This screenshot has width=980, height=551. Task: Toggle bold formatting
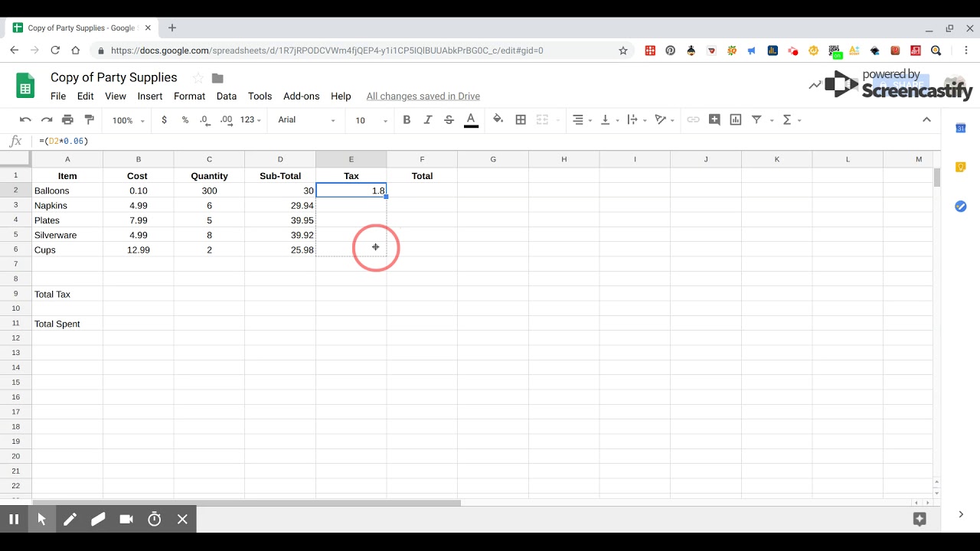[407, 120]
